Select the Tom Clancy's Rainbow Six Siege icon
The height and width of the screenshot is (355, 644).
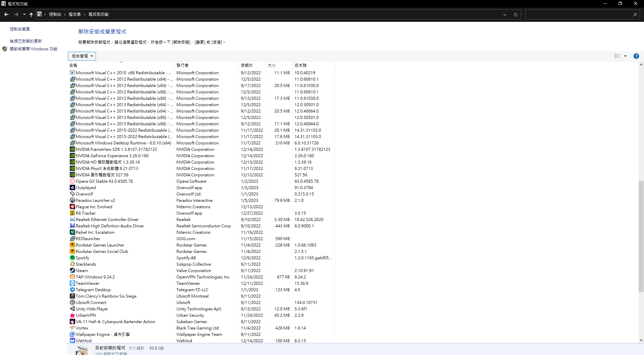(72, 296)
